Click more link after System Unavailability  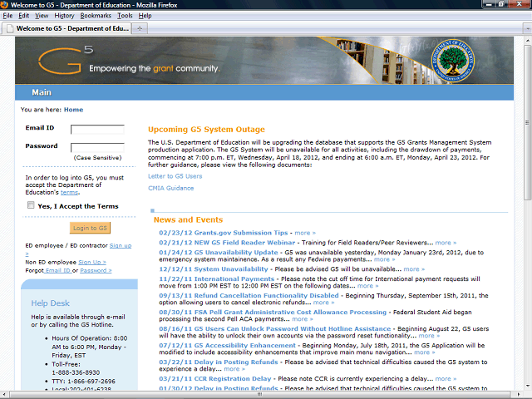tap(414, 269)
